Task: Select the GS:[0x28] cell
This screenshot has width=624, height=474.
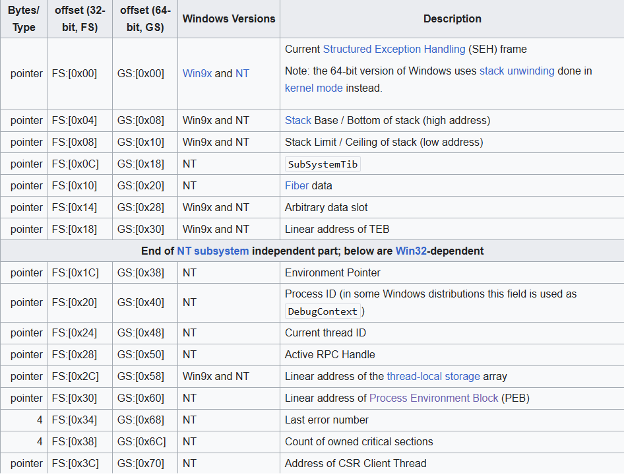Action: pos(145,207)
